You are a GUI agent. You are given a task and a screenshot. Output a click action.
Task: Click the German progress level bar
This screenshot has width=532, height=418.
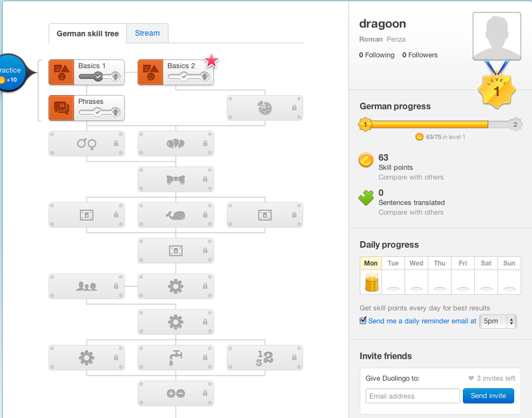pyautogui.click(x=436, y=124)
